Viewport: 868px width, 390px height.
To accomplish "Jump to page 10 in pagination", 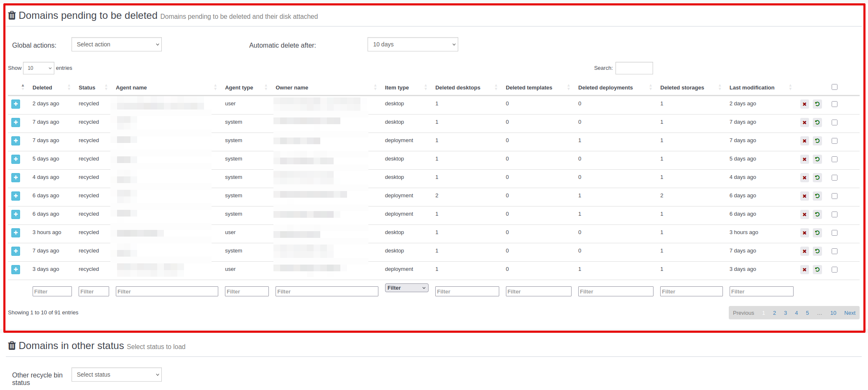I will (x=833, y=313).
